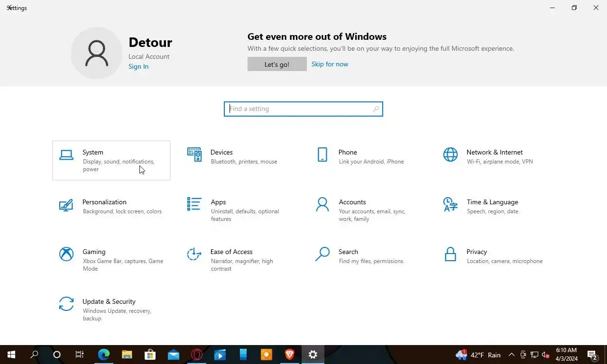Open the notification center icon

593,355
